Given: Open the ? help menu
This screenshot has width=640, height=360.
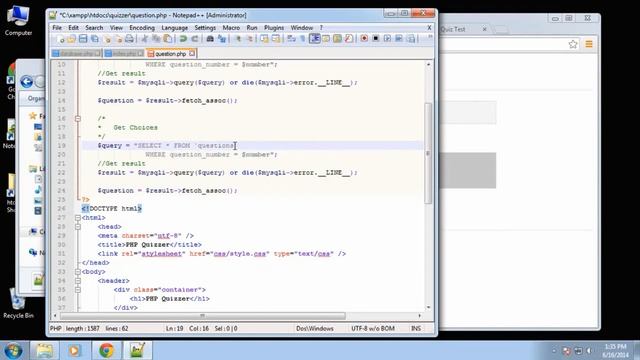Looking at the screenshot, I should [321, 28].
